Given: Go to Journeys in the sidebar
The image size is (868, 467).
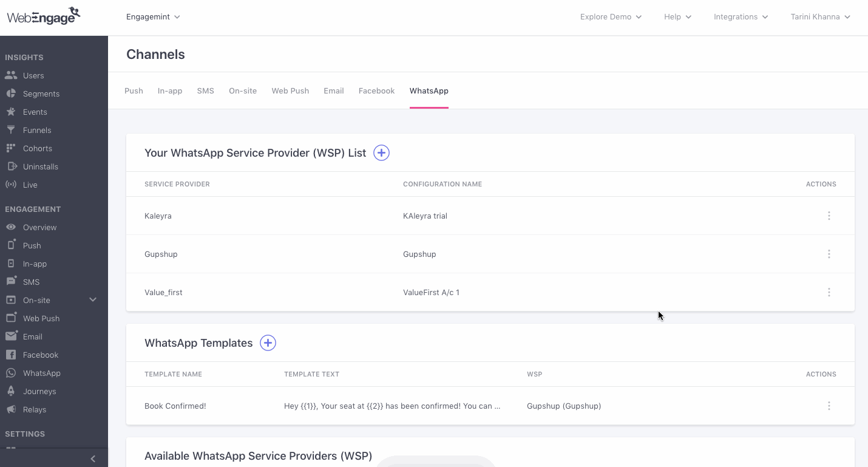Looking at the screenshot, I should pos(39,391).
